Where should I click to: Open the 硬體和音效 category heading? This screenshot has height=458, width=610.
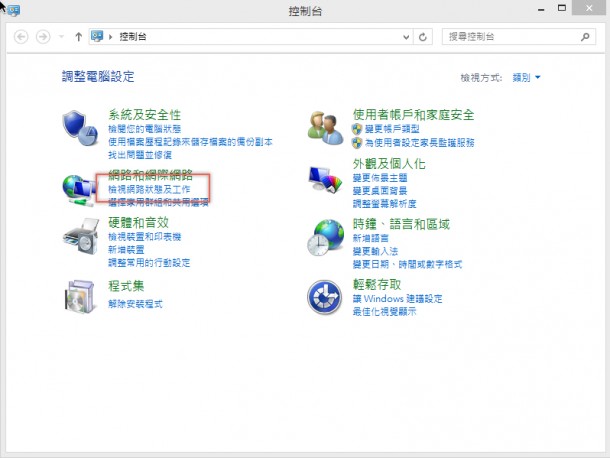[138, 223]
